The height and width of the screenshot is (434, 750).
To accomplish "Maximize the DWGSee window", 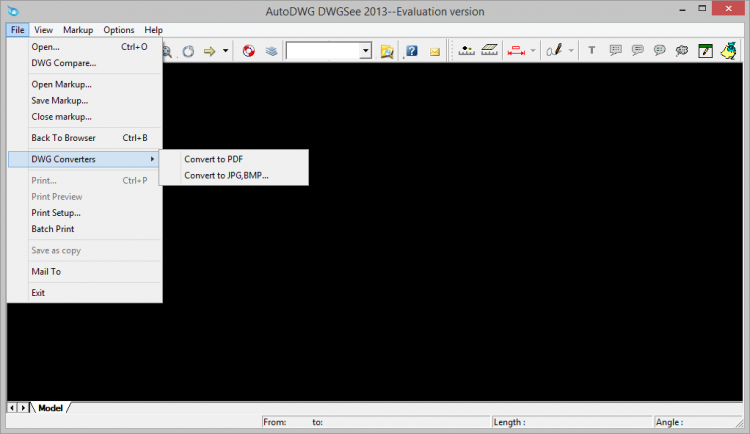I will coord(702,9).
